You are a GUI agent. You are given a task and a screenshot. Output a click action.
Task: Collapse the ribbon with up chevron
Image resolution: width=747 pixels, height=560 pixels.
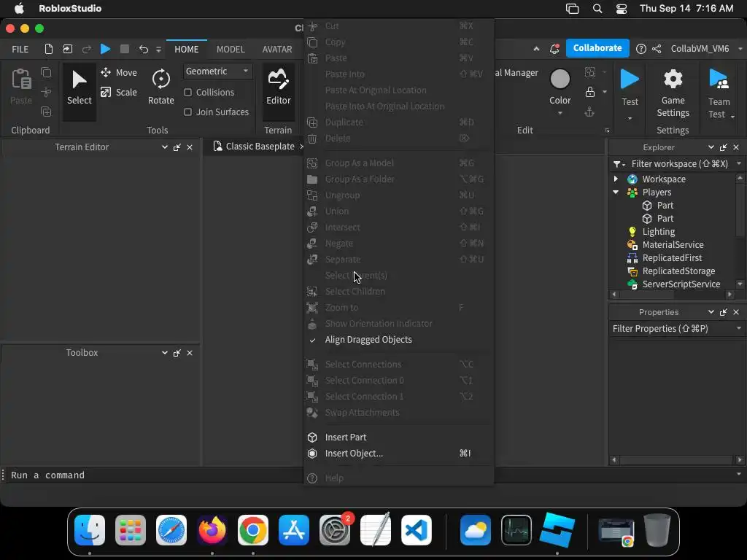[536, 49]
